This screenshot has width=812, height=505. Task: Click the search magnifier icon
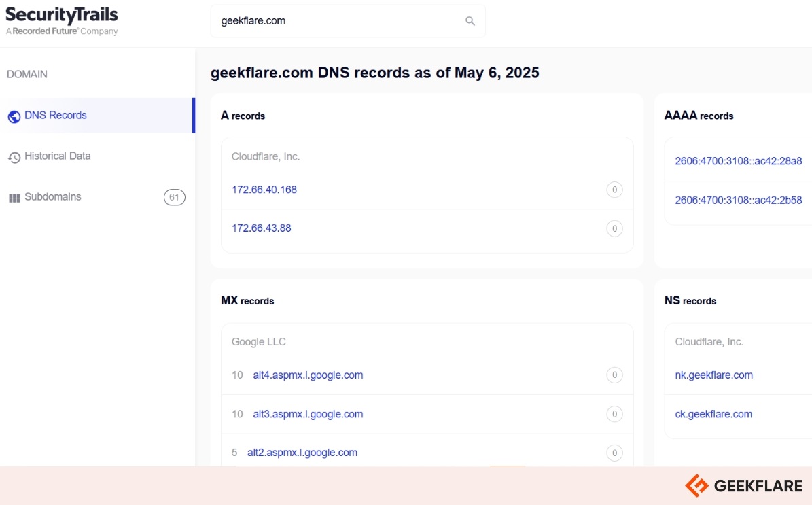[x=470, y=21]
